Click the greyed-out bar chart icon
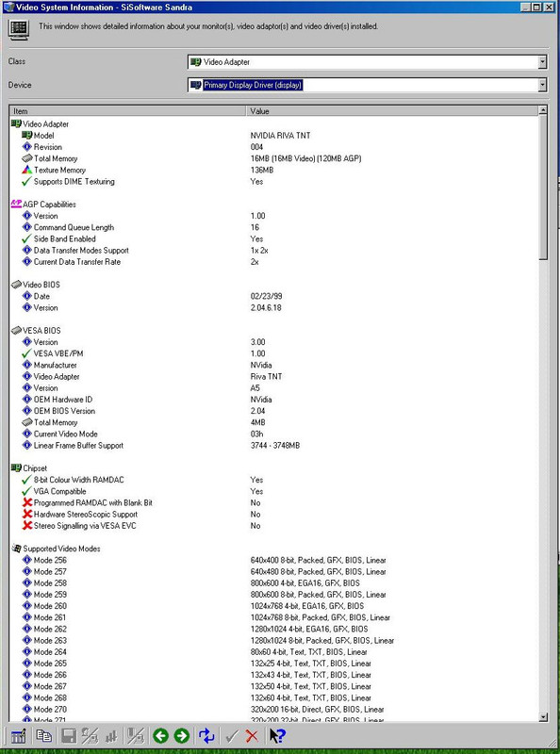560x754 pixels. [111, 736]
